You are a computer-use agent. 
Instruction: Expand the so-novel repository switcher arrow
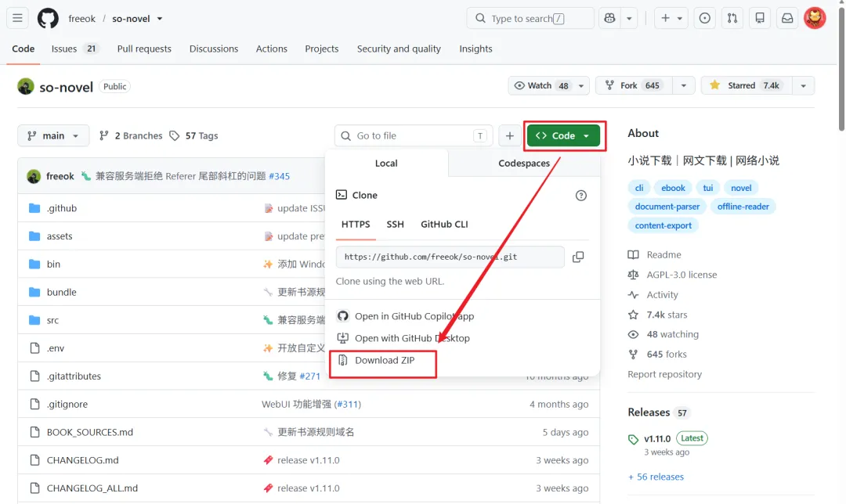[160, 18]
